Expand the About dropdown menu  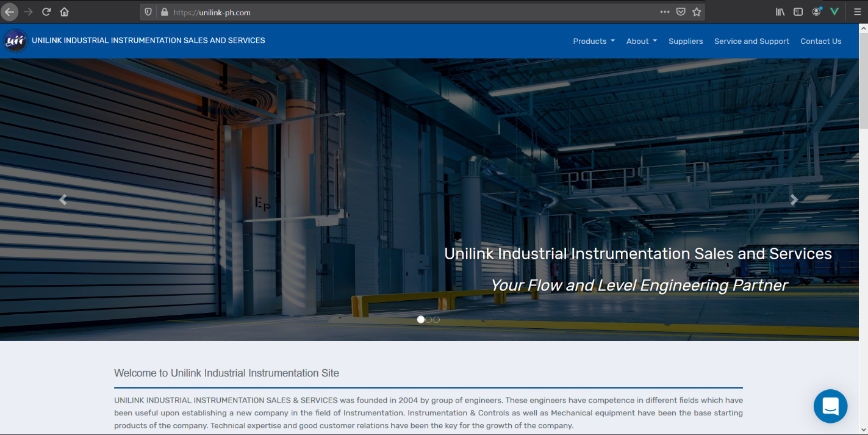[642, 41]
